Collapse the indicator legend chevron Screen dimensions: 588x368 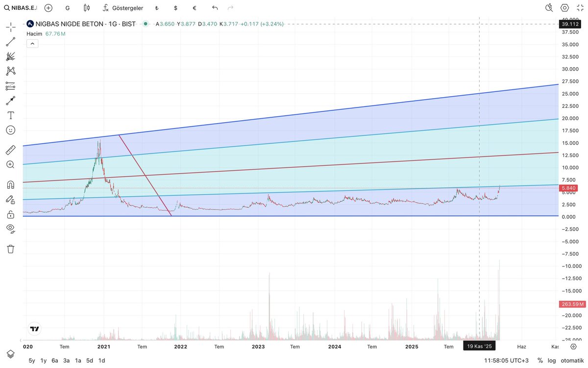click(31, 44)
